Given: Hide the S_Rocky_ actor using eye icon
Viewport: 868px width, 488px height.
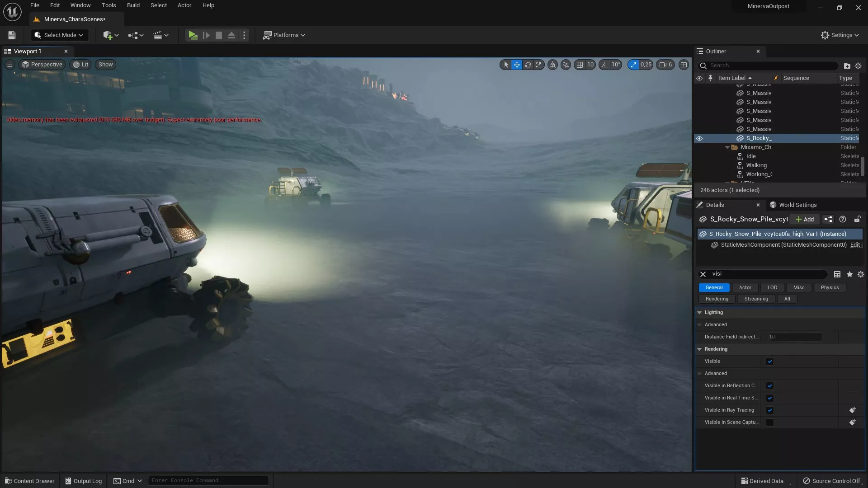Looking at the screenshot, I should point(699,138).
